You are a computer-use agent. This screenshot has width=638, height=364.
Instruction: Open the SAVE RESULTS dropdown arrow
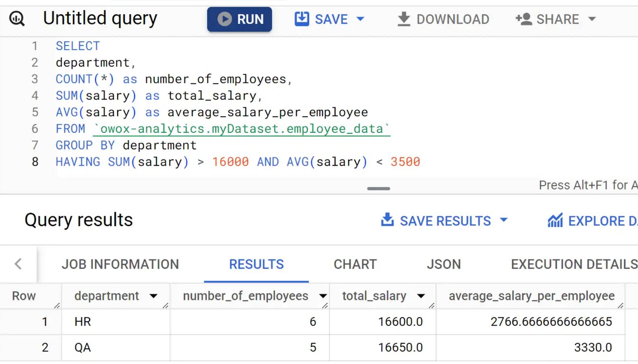pyautogui.click(x=504, y=220)
